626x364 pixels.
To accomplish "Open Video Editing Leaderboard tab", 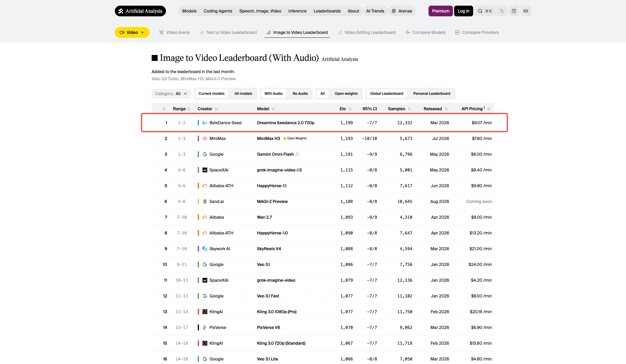I will [x=367, y=32].
